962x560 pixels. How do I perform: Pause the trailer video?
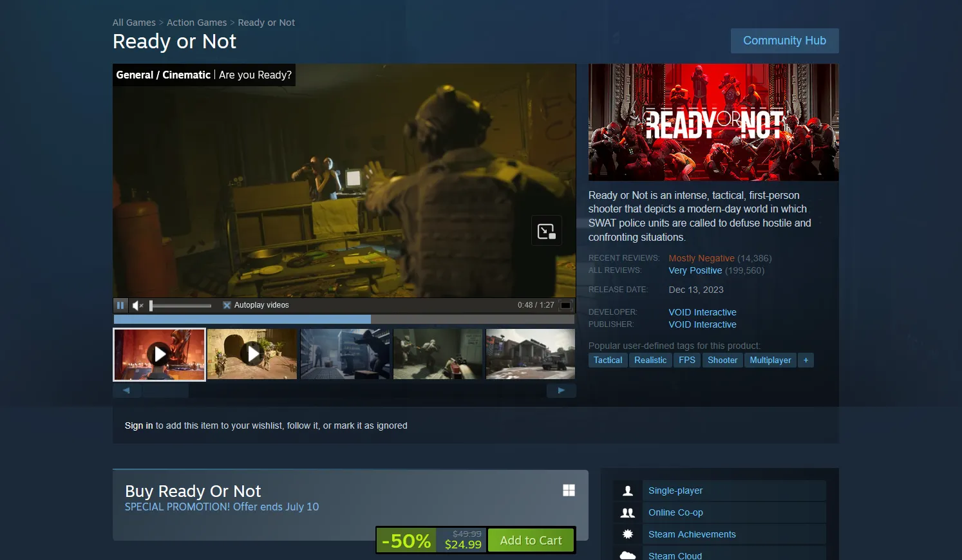click(120, 305)
